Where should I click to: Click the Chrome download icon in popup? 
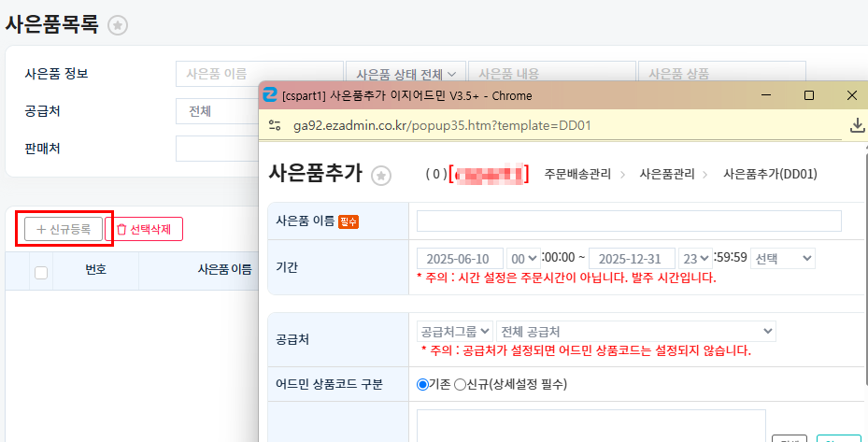pos(856,125)
